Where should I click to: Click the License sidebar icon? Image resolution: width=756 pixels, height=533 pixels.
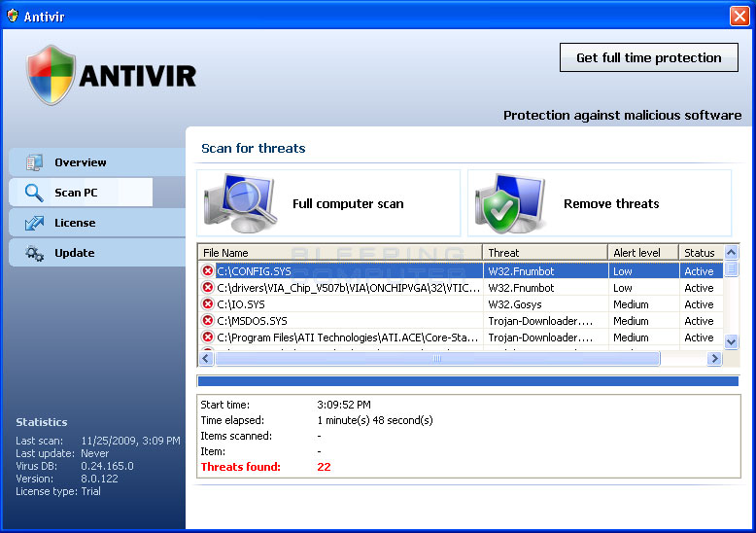tap(35, 223)
